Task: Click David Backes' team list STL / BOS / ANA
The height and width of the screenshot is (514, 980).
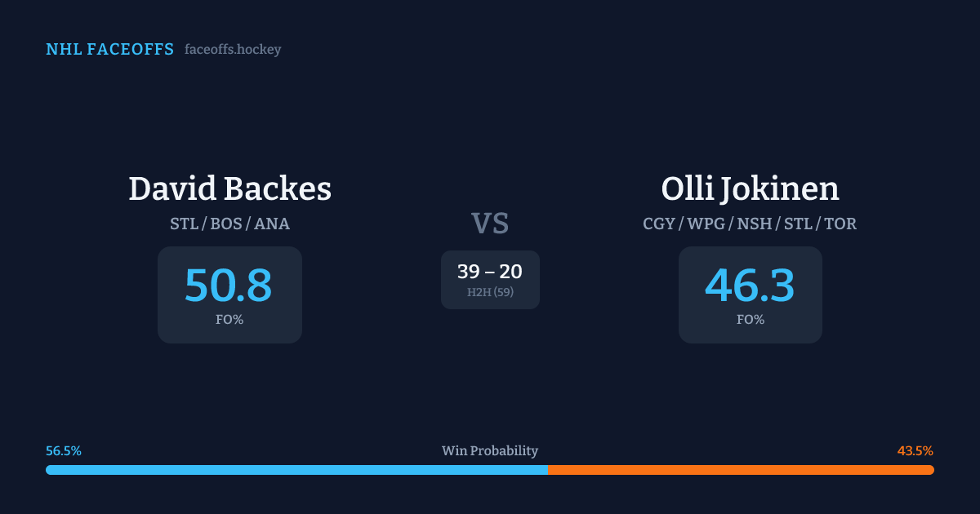Action: pos(229,224)
